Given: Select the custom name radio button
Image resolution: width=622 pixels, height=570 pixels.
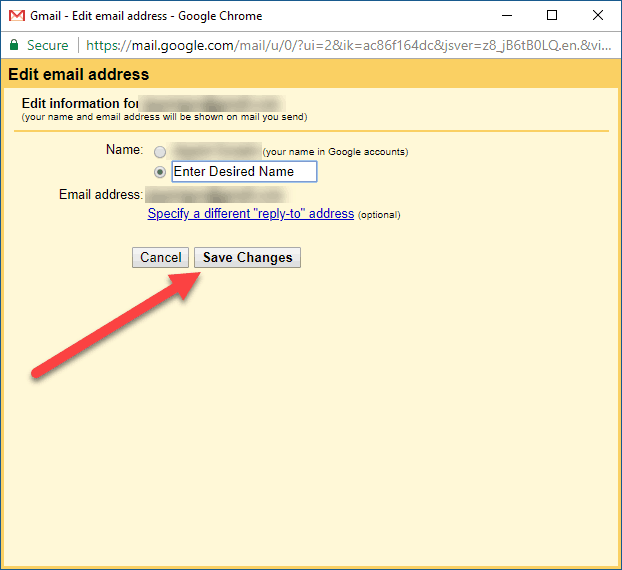Looking at the screenshot, I should click(160, 172).
